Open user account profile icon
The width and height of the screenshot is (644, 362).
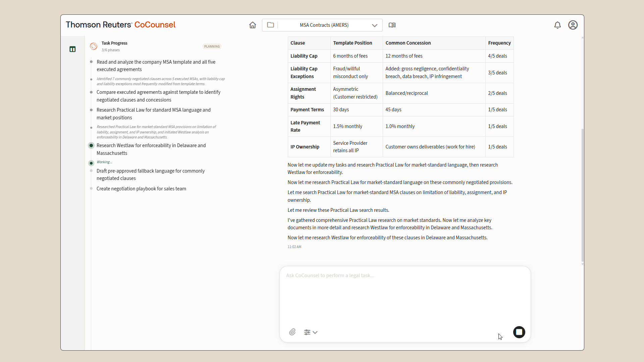573,25
